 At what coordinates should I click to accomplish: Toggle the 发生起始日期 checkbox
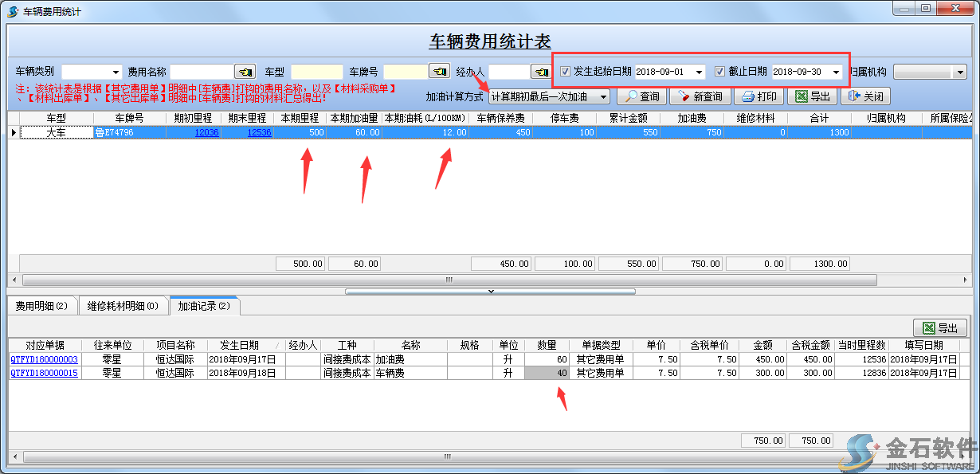(566, 72)
